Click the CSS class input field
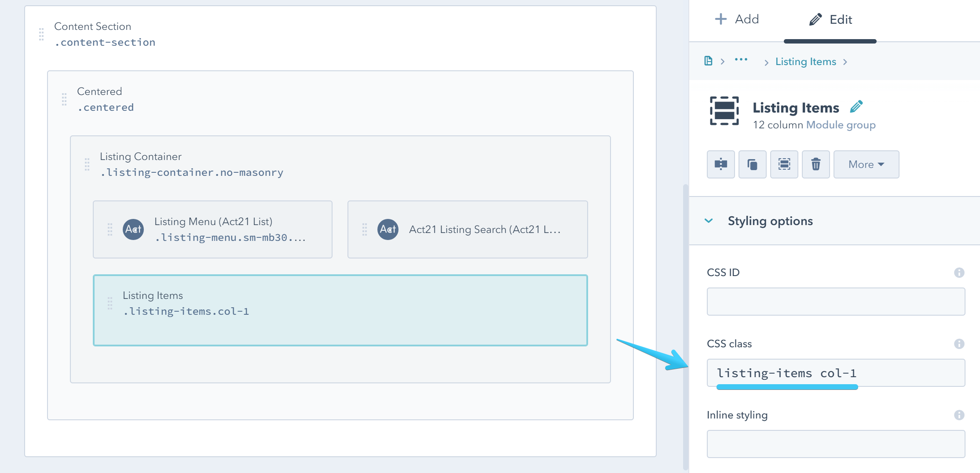The width and height of the screenshot is (980, 473). tap(836, 373)
